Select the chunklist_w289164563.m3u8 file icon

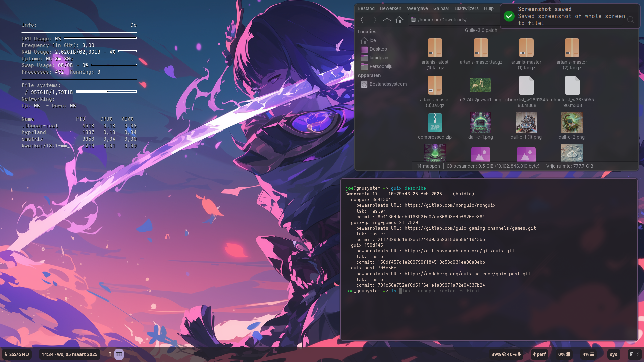coord(526,85)
